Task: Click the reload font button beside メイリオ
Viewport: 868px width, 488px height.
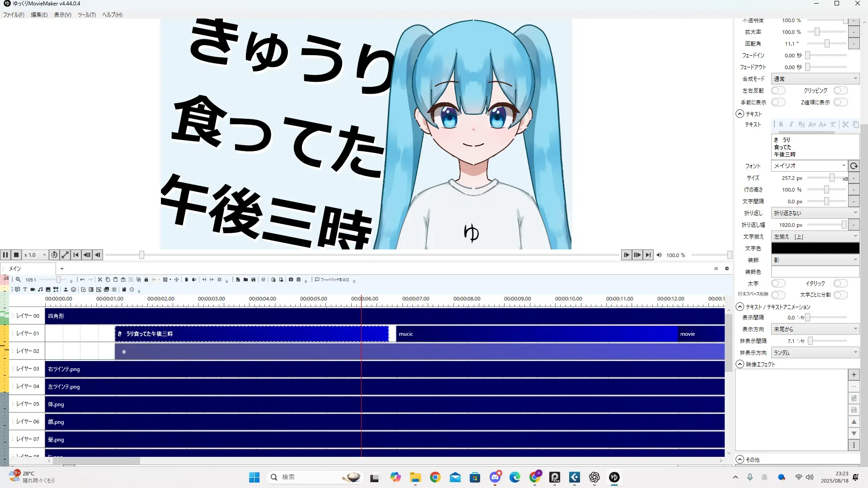Action: click(x=854, y=166)
